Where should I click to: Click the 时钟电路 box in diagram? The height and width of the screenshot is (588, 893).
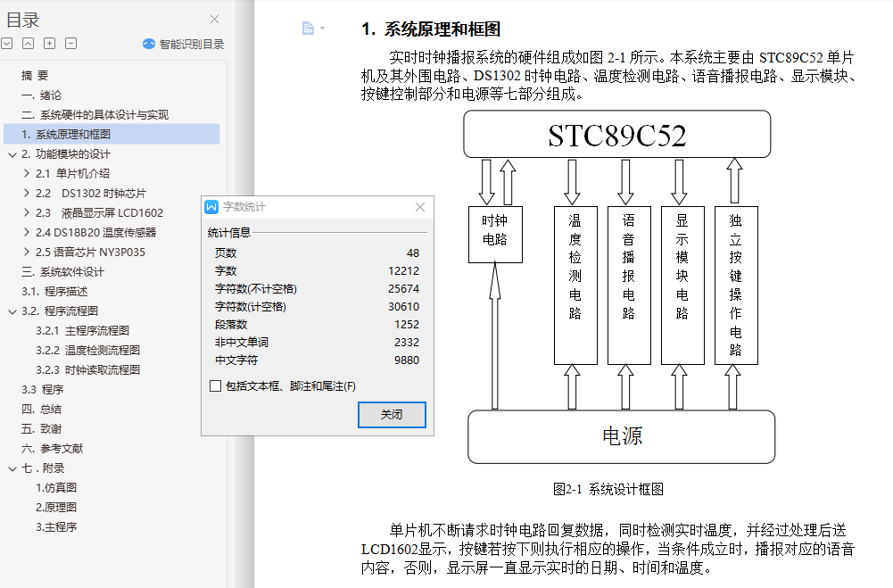click(x=495, y=234)
